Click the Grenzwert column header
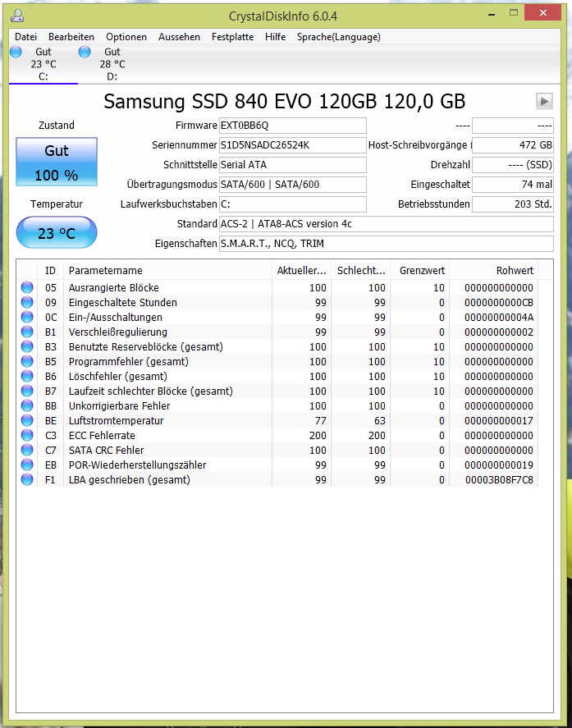 click(x=419, y=270)
